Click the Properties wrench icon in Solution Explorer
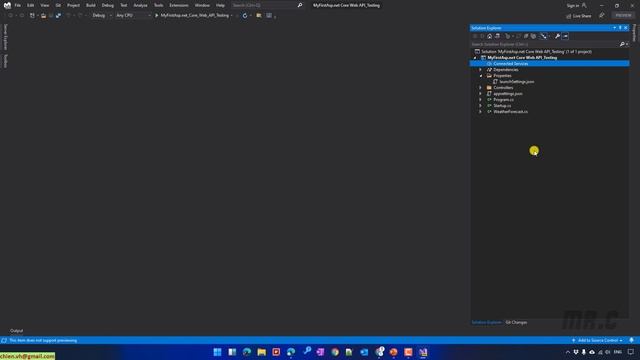The image size is (640, 360). (558, 36)
